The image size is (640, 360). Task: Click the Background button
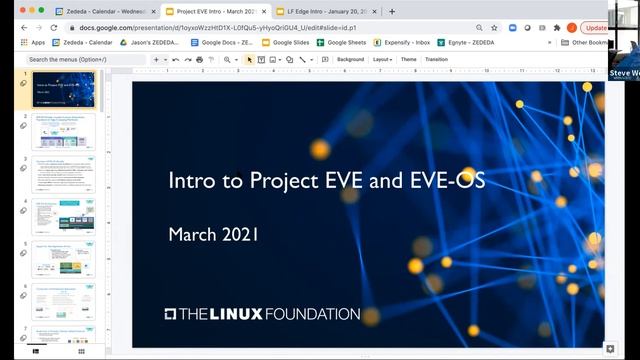[x=350, y=60]
